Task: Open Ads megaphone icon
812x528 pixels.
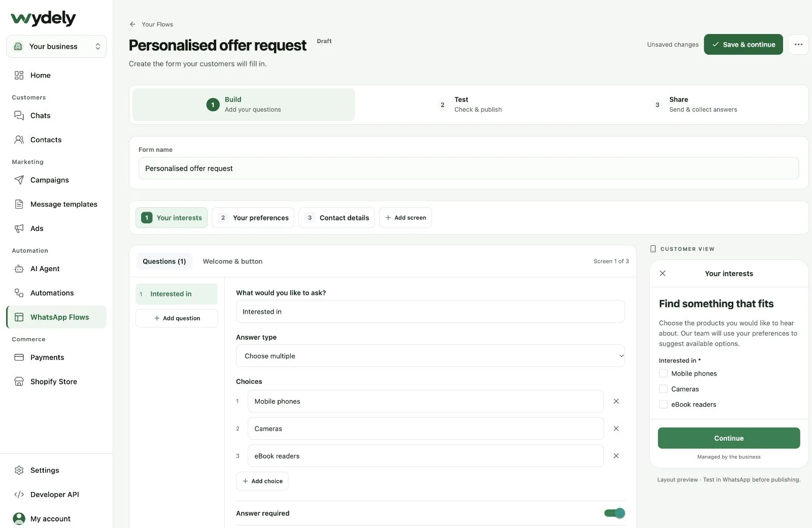Action: (19, 228)
